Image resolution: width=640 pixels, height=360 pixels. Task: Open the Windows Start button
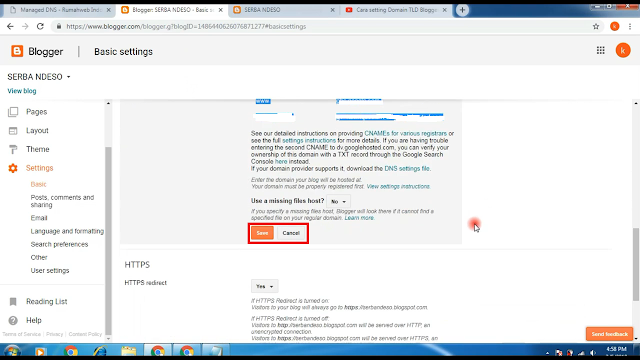(12, 351)
